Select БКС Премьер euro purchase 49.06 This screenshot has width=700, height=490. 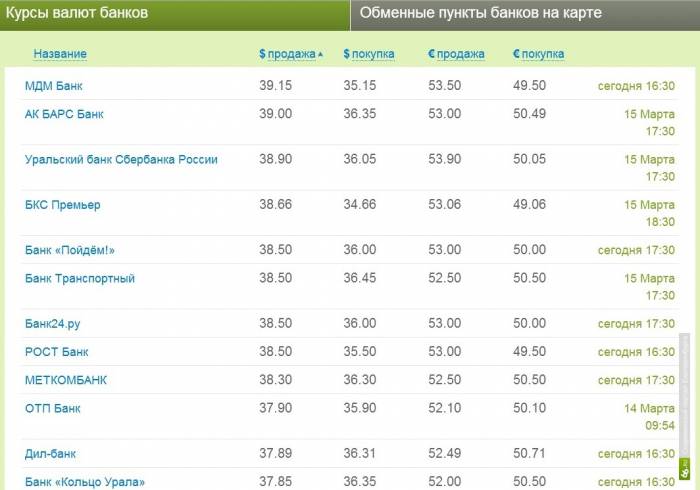coord(529,204)
